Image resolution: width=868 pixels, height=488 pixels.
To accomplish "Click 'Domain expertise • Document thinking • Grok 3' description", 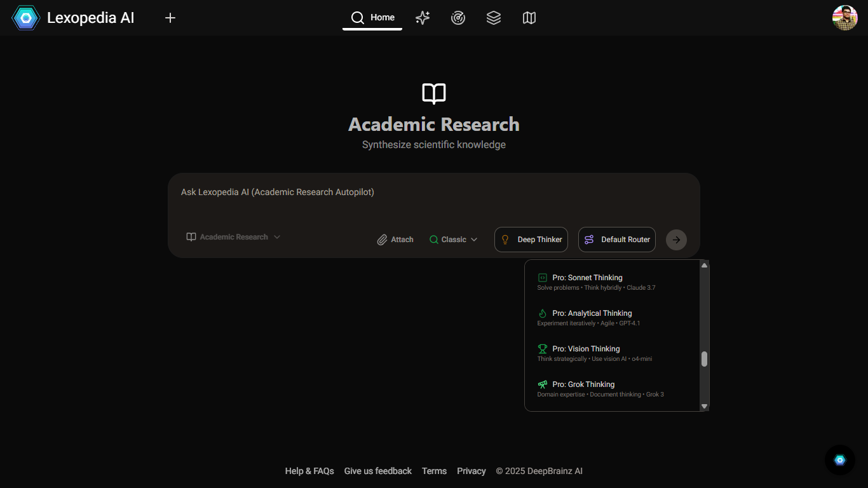I will click(x=600, y=395).
